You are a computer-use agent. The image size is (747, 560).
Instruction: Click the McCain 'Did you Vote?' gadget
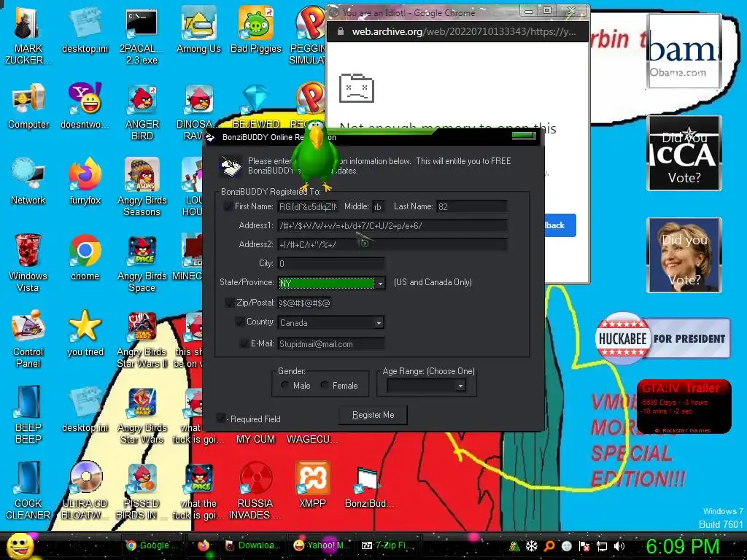click(x=684, y=153)
